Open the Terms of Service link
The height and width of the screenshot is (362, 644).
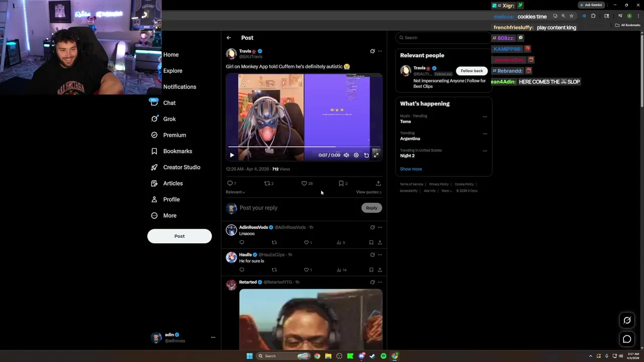(412, 184)
